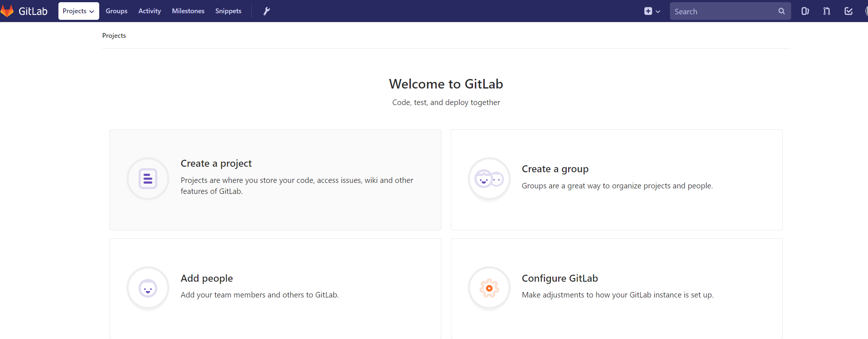
Task: Click 'Make adjustments to how' description
Action: click(617, 295)
